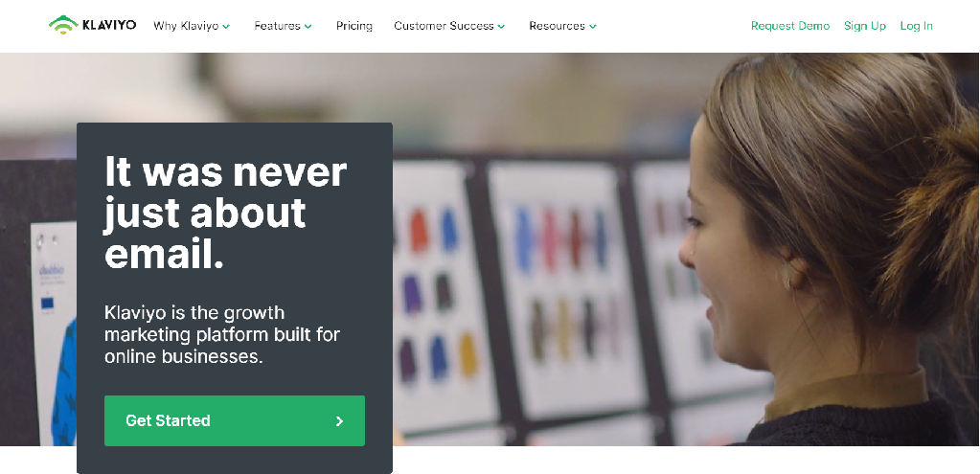The image size is (980, 474).
Task: Select the Customer Success menu label
Action: (x=444, y=26)
